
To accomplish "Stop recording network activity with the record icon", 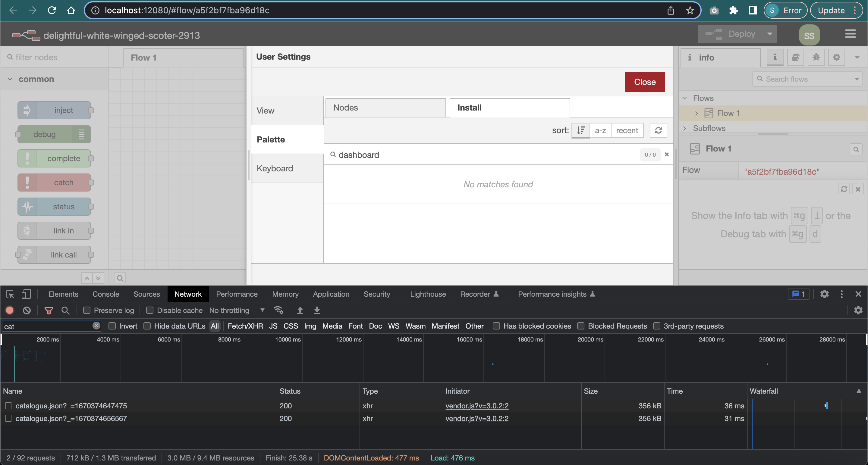I will [10, 310].
